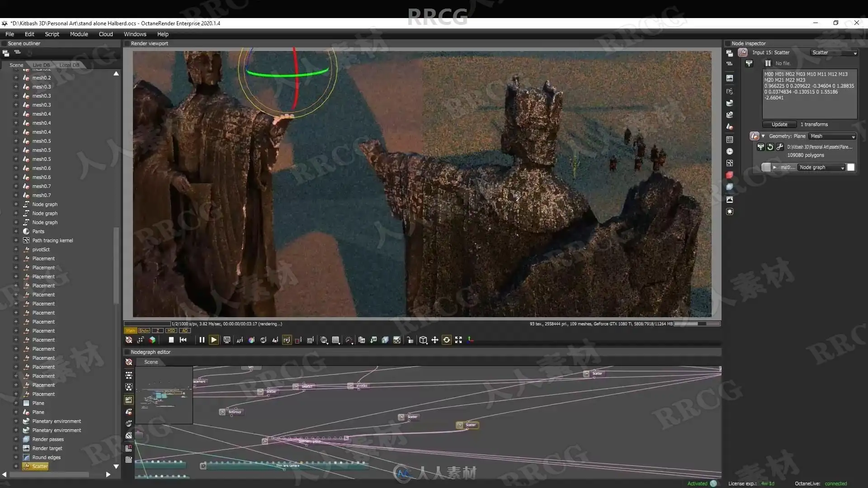Click the reload mesh icon for Plane geometry
This screenshot has width=868, height=488.
(x=770, y=147)
